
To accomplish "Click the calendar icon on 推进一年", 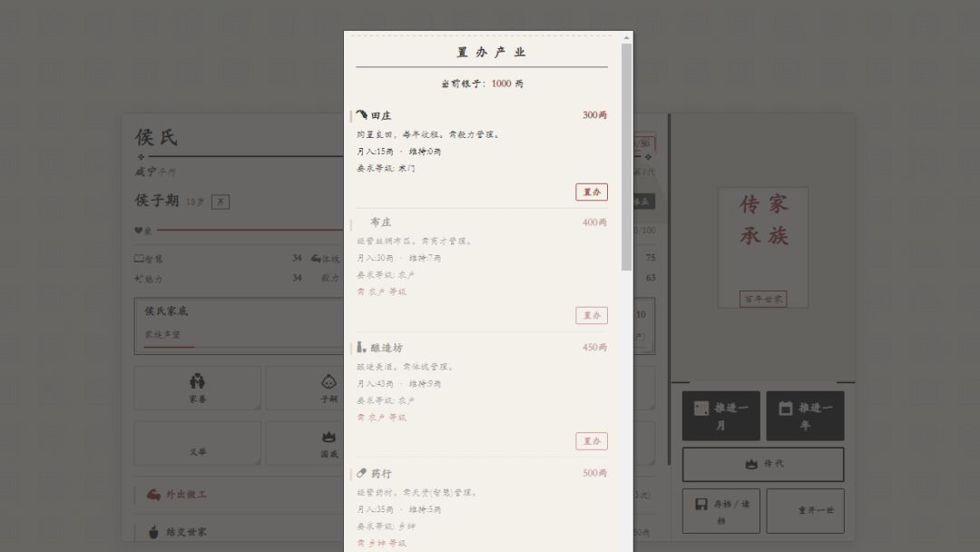I will pos(786,409).
